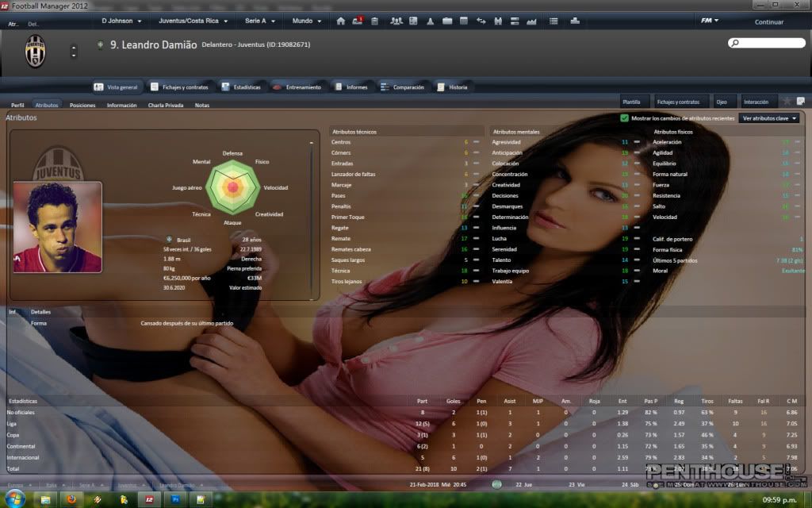The image size is (812, 508).
Task: Select the Perfil sub-tab
Action: (x=17, y=106)
